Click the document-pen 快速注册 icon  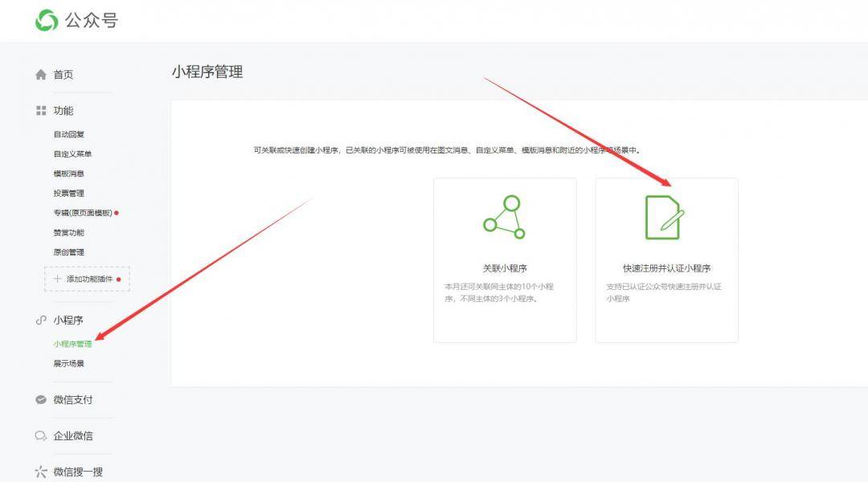665,218
